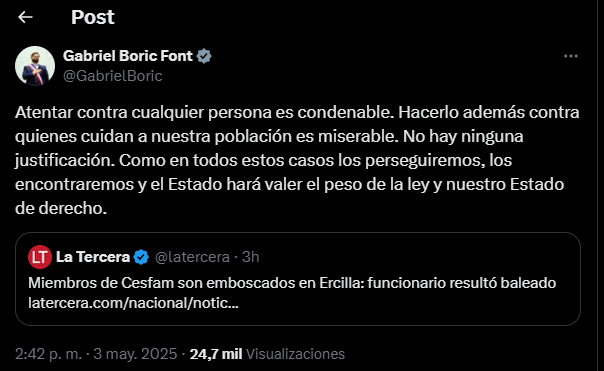Click the Visualizaciones label

click(x=295, y=354)
